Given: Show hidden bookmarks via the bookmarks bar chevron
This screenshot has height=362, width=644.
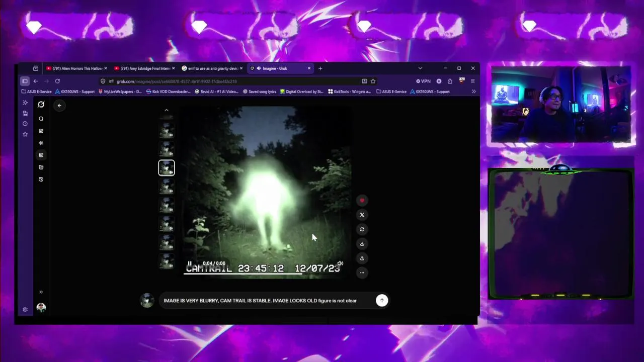Looking at the screenshot, I should coord(473,92).
